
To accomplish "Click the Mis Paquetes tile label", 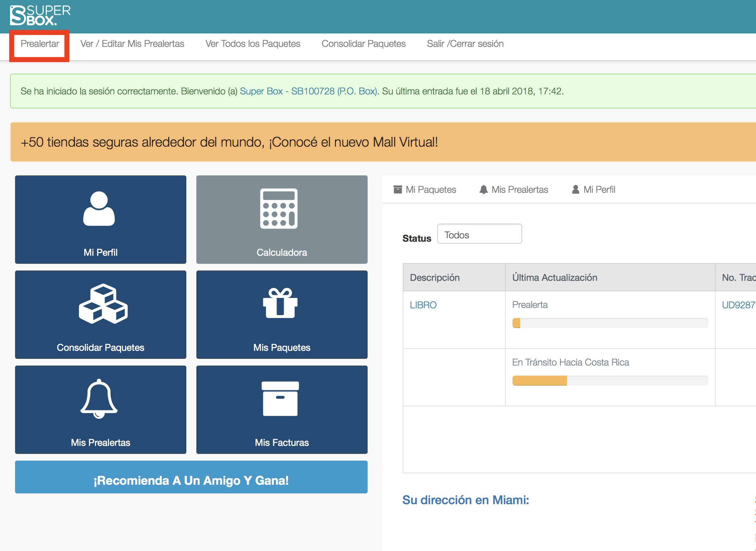I will pyautogui.click(x=282, y=347).
